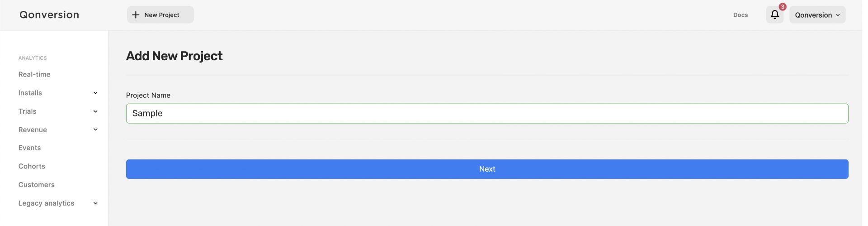Select the Trials menu item

click(x=28, y=111)
